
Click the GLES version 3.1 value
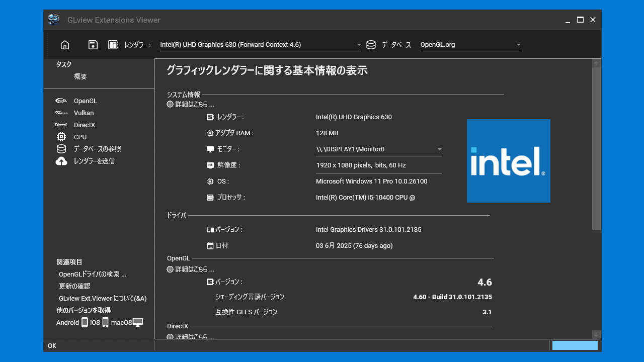point(487,312)
